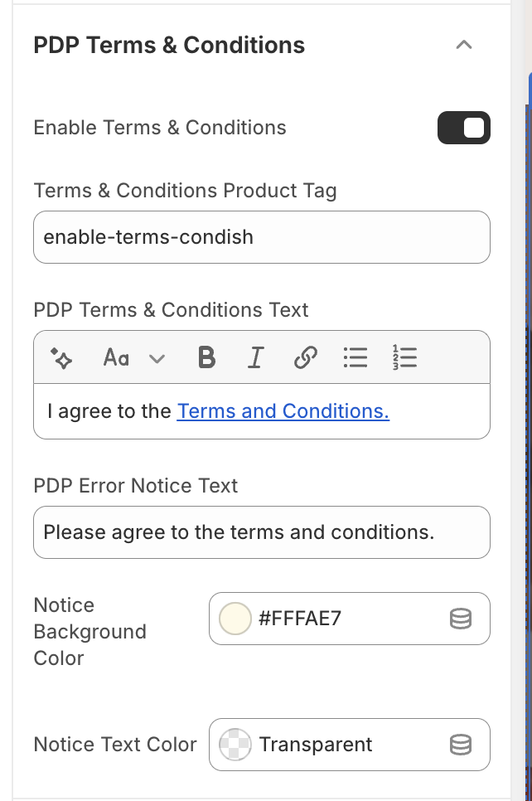The height and width of the screenshot is (801, 532).
Task: Click the cream Notice Background Color swatch
Action: (x=235, y=619)
